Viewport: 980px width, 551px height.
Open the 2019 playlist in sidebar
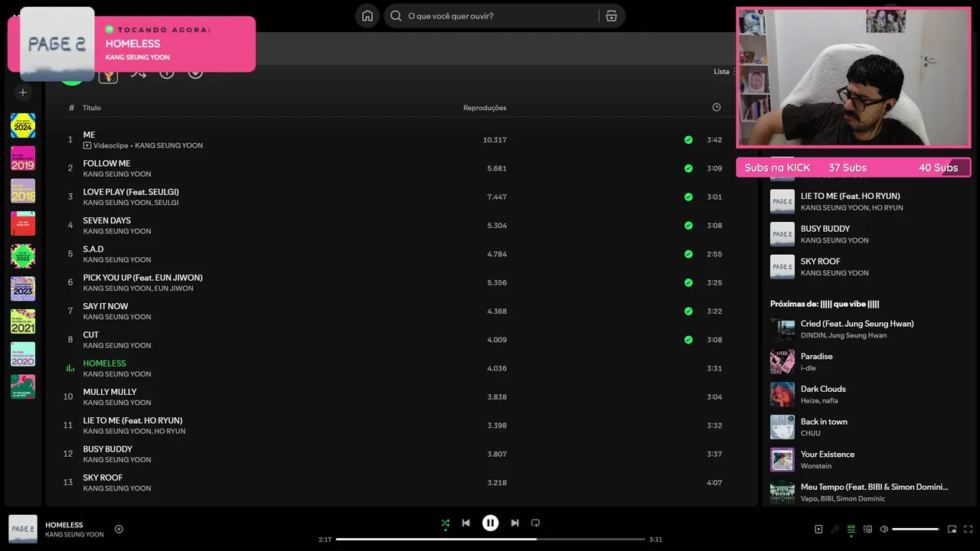click(23, 158)
